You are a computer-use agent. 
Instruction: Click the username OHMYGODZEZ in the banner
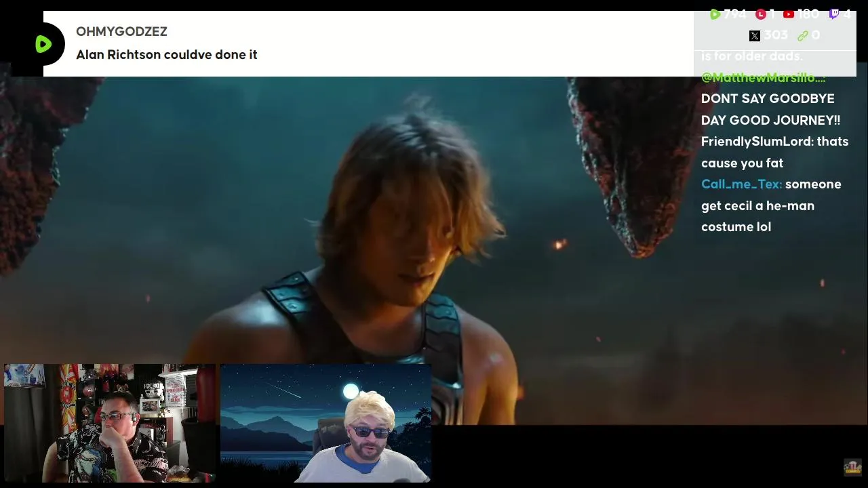pos(121,32)
